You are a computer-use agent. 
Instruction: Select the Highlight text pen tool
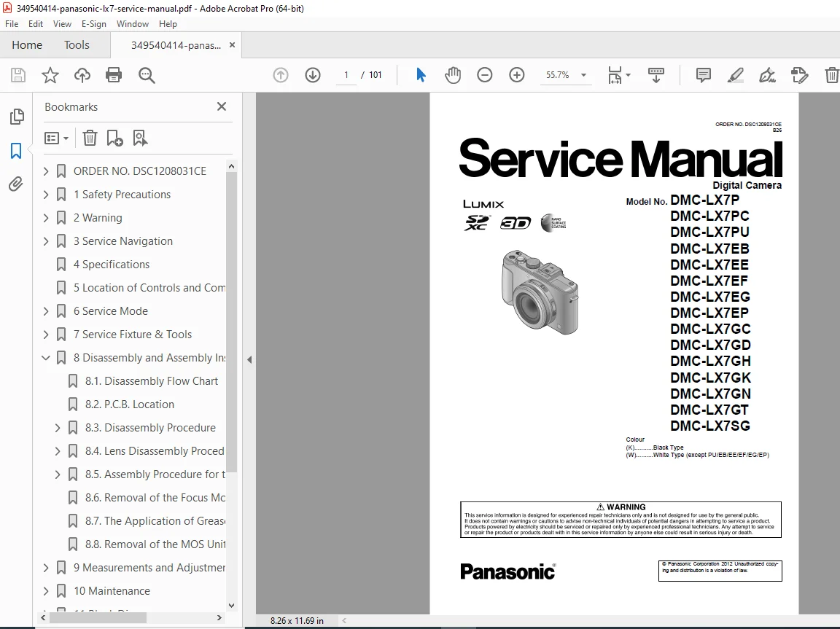tap(736, 76)
